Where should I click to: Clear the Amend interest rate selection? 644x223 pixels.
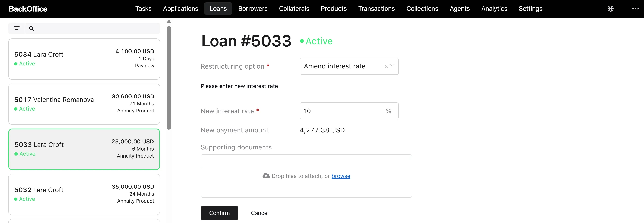(x=386, y=66)
